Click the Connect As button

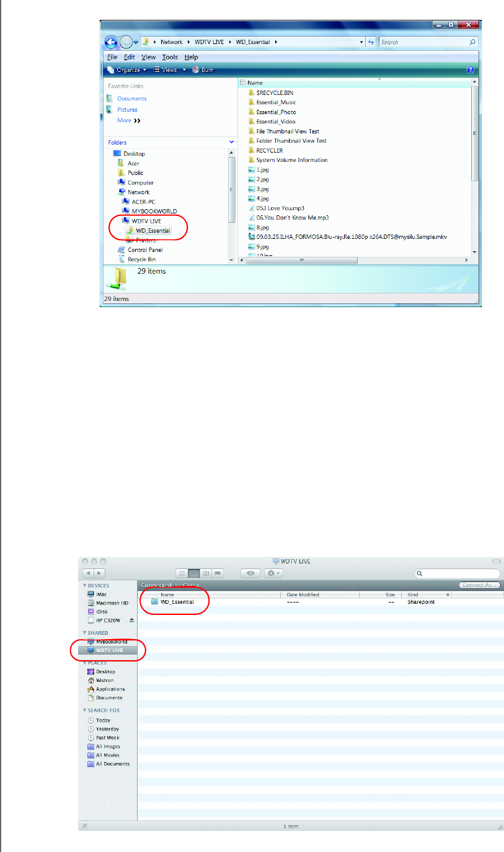click(x=479, y=585)
